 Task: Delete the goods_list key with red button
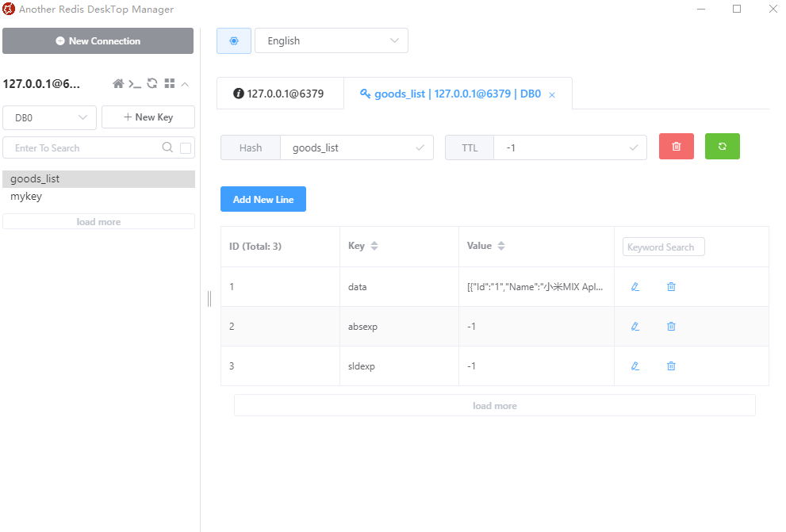[677, 146]
